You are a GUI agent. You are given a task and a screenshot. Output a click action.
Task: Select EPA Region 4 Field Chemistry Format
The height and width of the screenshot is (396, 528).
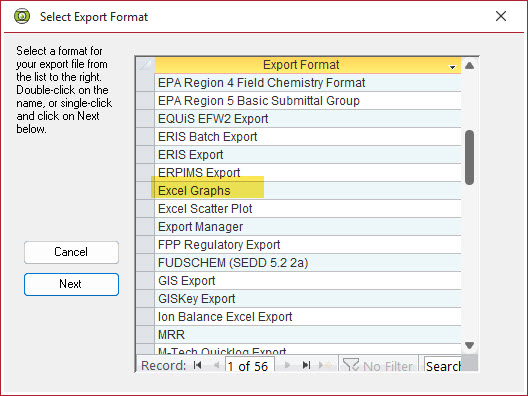[308, 82]
